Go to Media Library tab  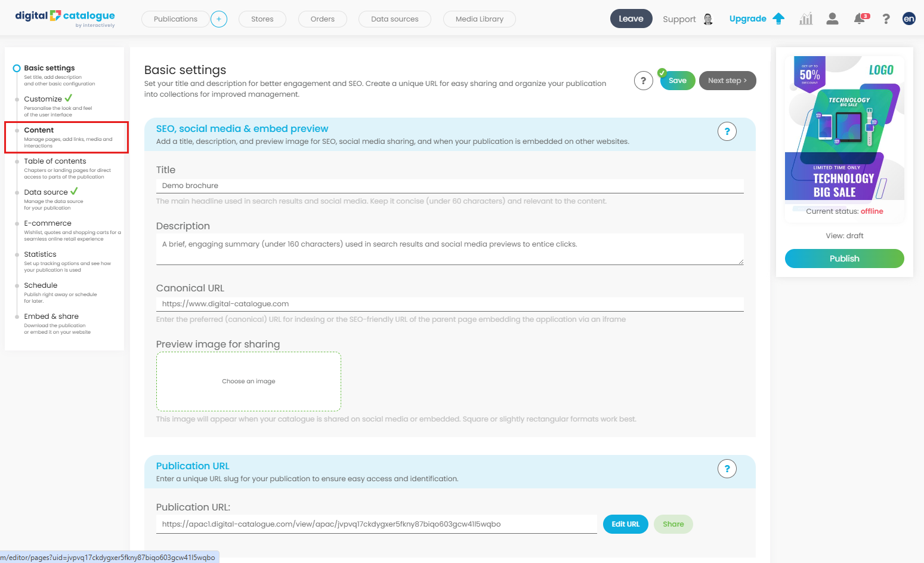point(479,19)
